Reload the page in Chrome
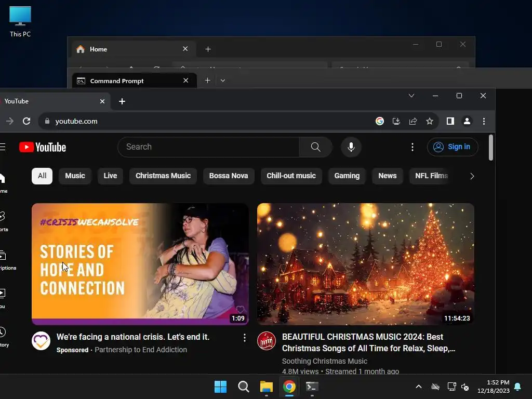Screen dimensions: 532x399 pos(26,121)
